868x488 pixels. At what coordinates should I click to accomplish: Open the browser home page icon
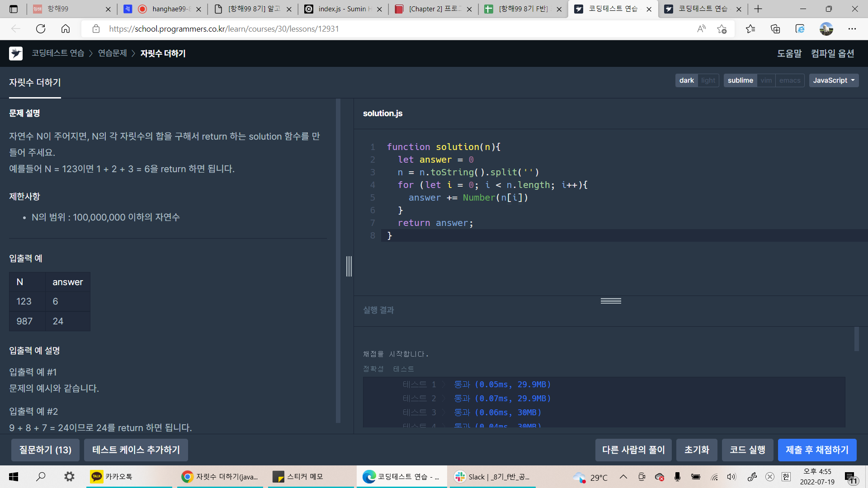click(x=66, y=29)
